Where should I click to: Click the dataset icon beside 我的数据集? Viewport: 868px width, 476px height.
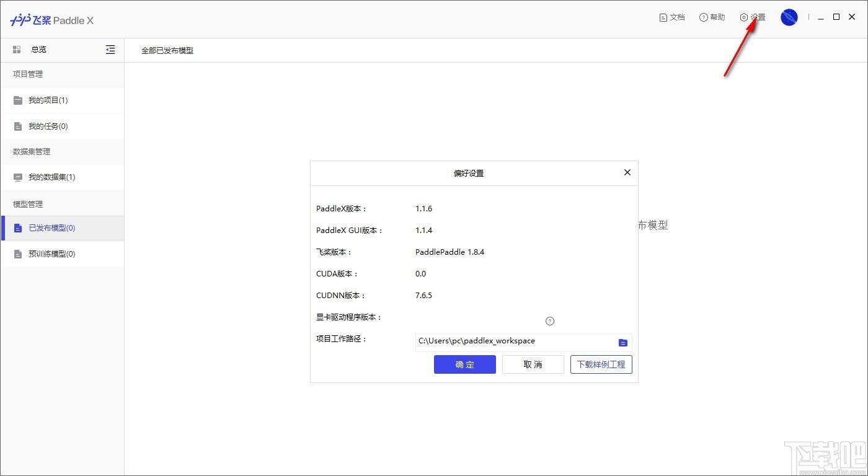18,177
